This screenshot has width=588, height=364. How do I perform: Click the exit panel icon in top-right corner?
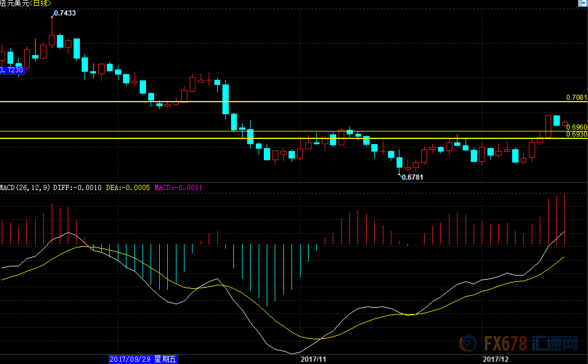583,3
